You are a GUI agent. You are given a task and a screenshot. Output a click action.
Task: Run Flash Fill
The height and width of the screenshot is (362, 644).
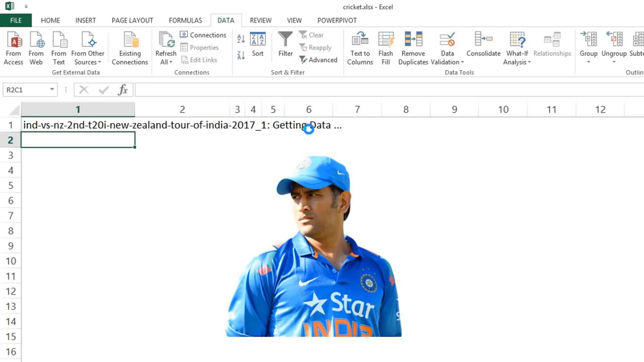[x=386, y=48]
